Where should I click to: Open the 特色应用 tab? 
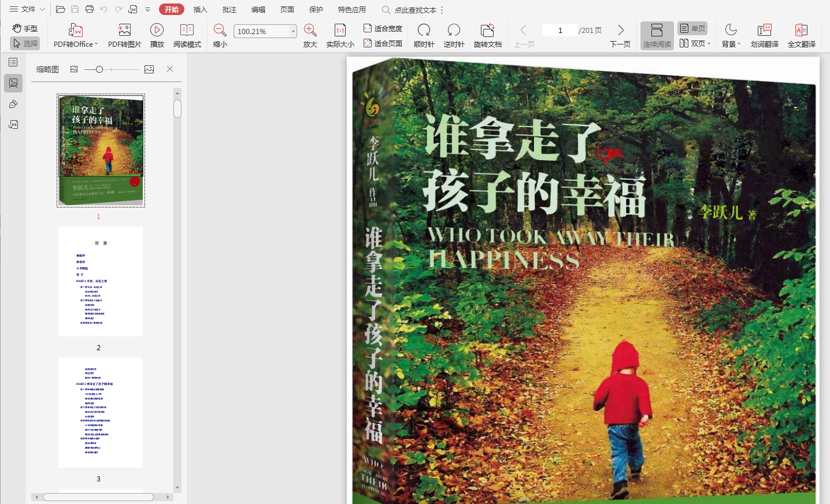tap(351, 10)
